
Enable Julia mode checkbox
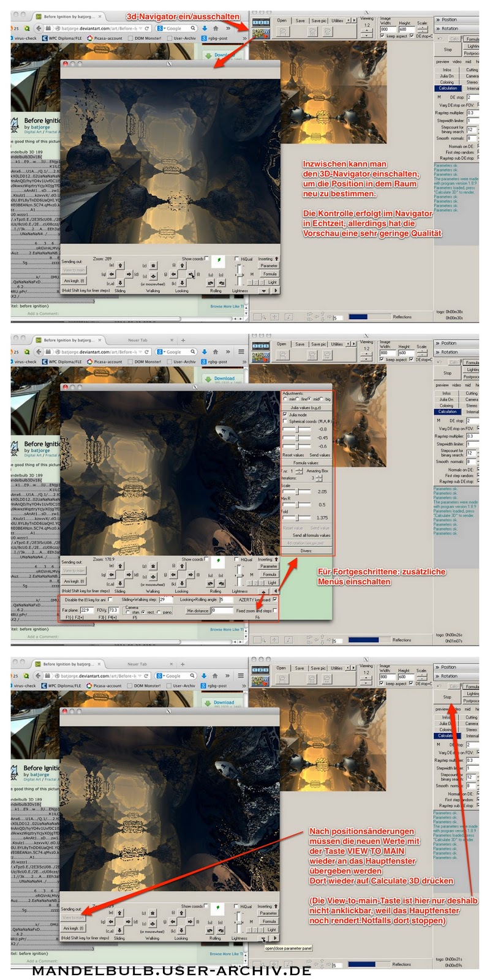285,415
